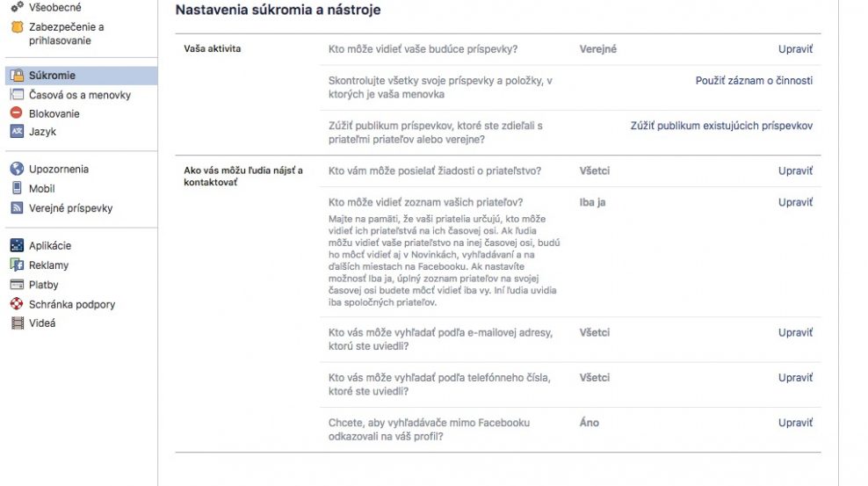Open the Upozornenia globe icon

coord(18,169)
